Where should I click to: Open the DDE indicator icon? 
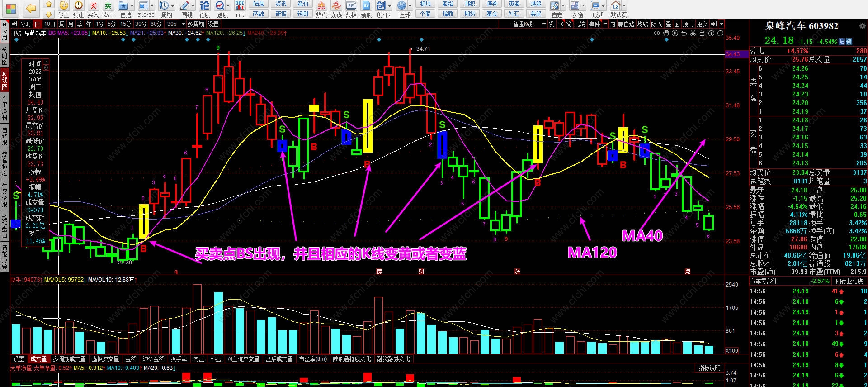(240, 5)
